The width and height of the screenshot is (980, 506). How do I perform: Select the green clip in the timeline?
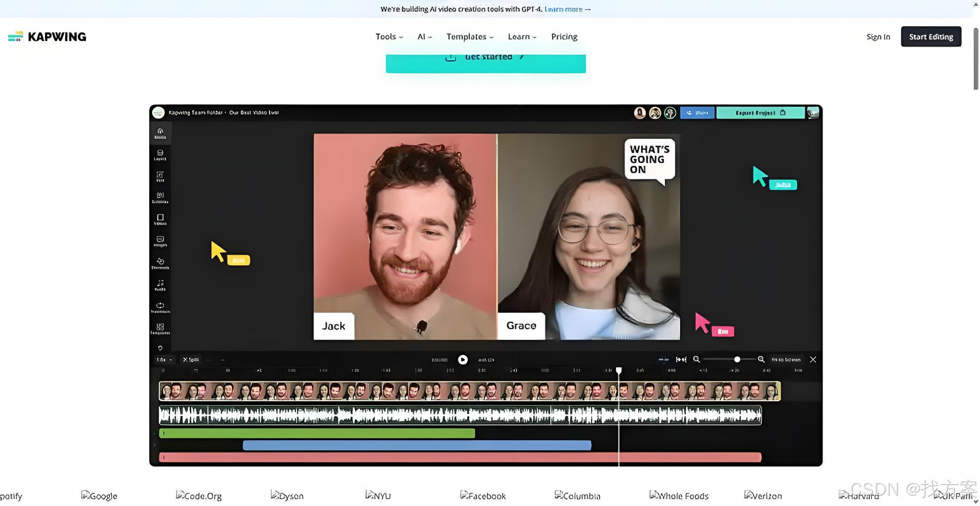point(317,433)
